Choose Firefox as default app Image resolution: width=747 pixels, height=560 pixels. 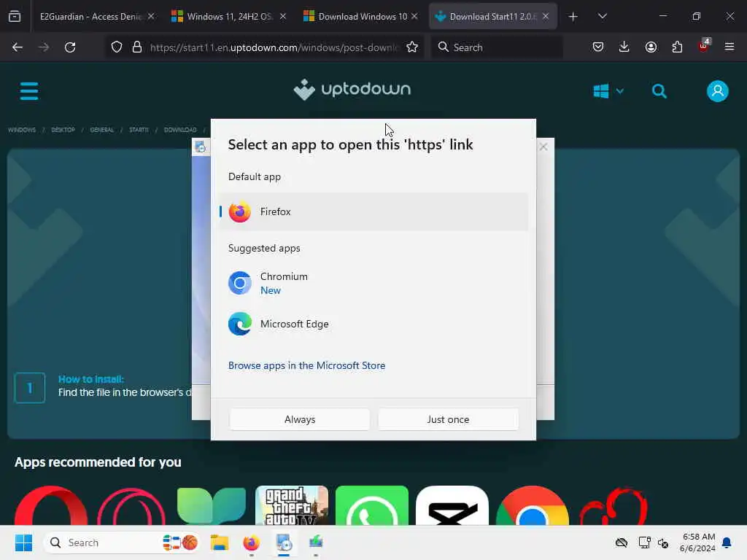click(373, 211)
